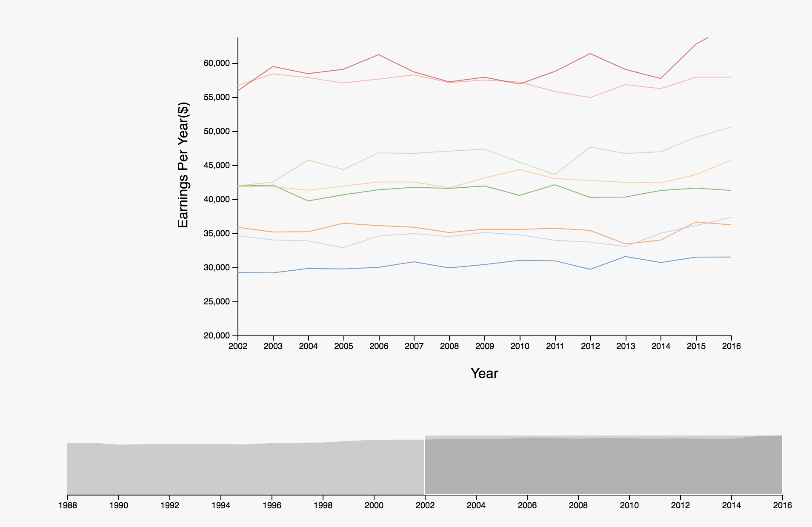This screenshot has width=812, height=527.
Task: Click 1992 tick on overview axis
Action: tap(170, 505)
